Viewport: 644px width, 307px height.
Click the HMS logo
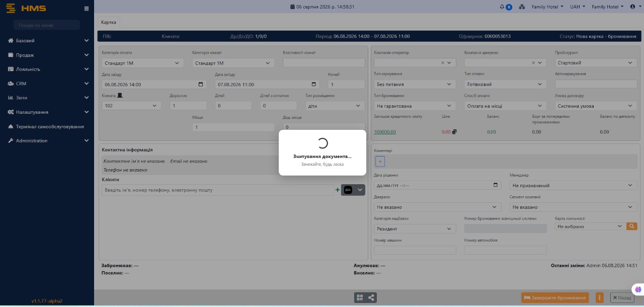[26, 9]
